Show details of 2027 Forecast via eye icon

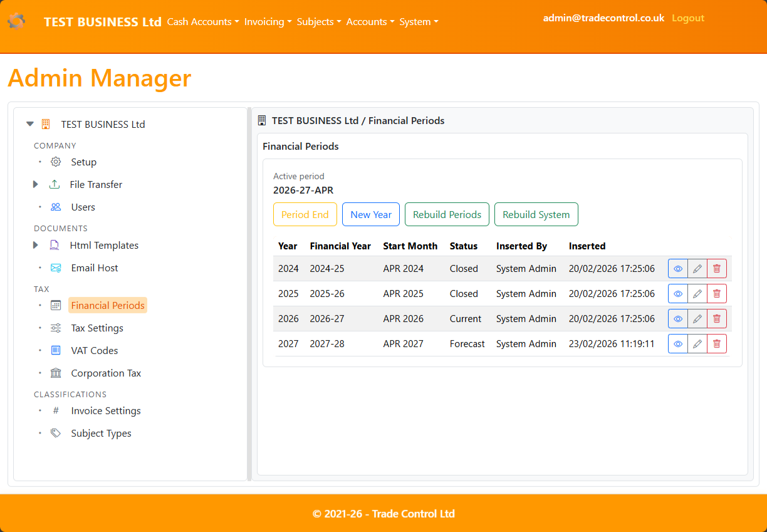[677, 343]
